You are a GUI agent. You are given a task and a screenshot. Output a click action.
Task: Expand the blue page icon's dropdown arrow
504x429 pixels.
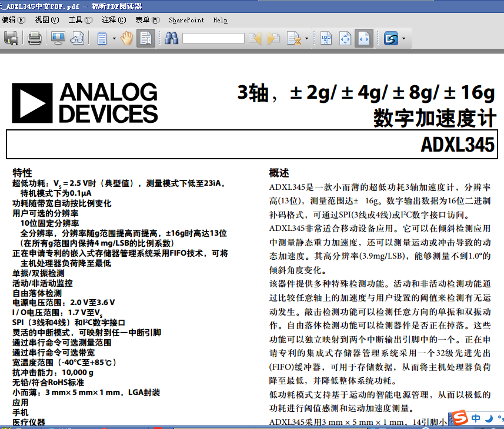coord(114,39)
